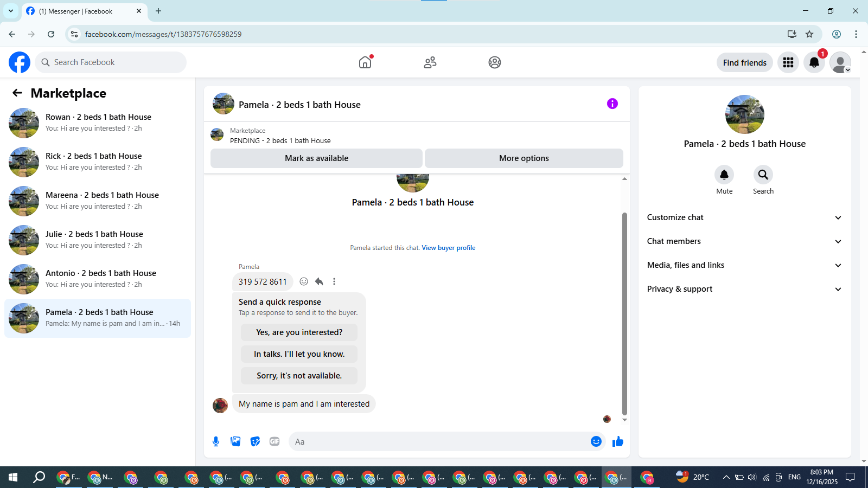Open the Facebook menu grid icon
The image size is (868, 488).
tap(788, 62)
